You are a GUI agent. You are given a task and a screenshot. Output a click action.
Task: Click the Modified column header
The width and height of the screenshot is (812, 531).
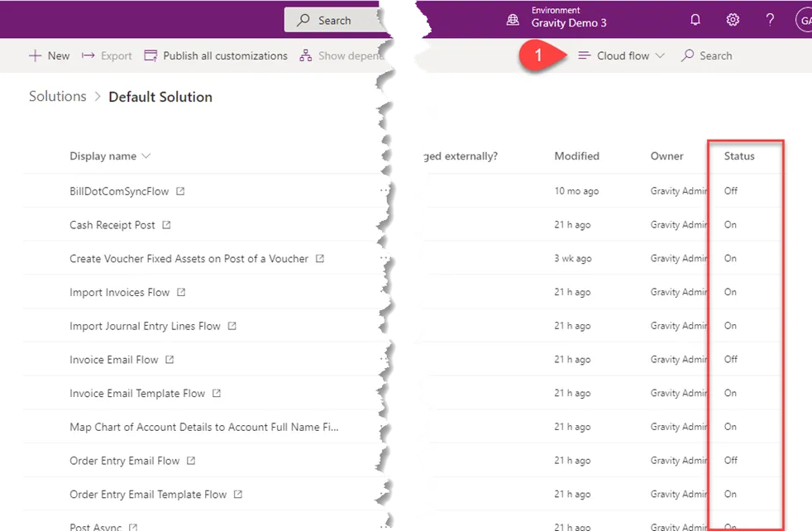coord(577,156)
